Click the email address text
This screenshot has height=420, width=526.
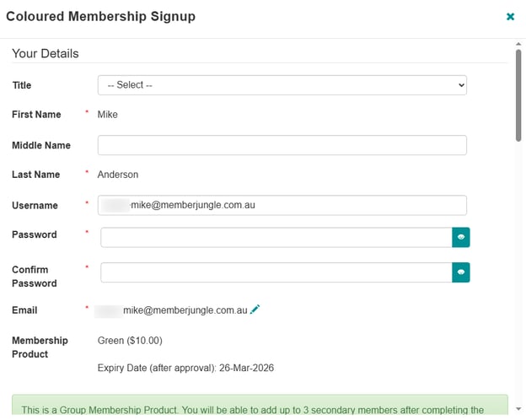[172, 310]
